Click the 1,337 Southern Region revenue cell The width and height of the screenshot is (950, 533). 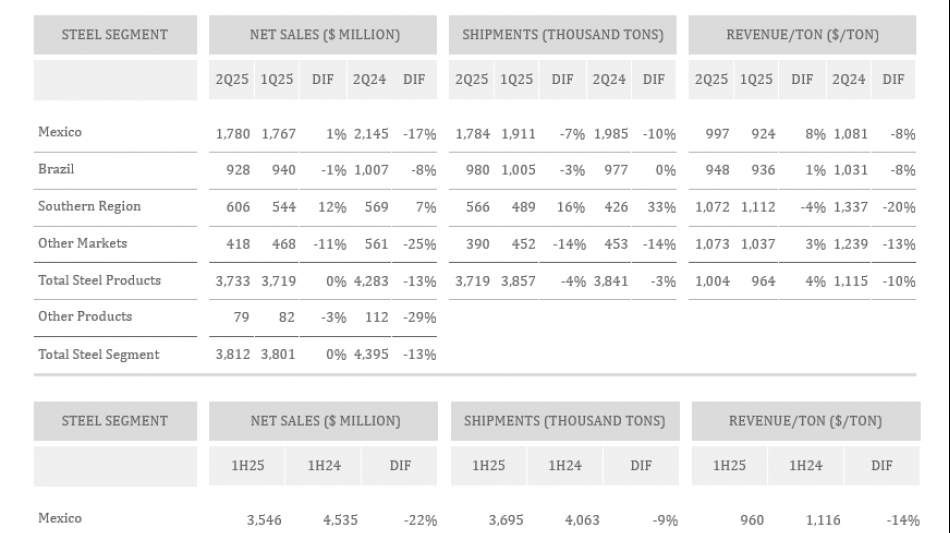coord(849,207)
